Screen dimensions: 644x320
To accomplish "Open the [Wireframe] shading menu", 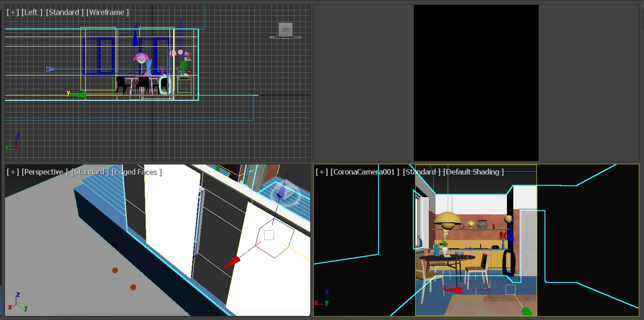I will pyautogui.click(x=108, y=12).
